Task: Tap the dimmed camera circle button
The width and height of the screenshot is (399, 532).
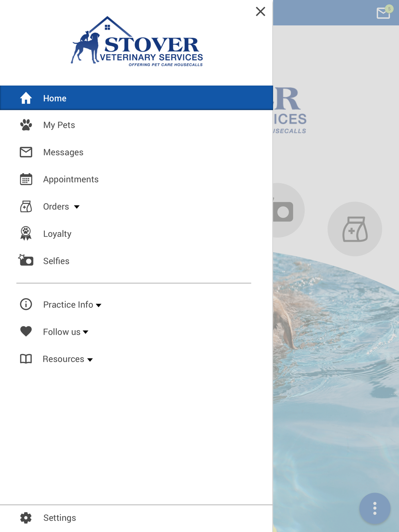Action: 288,210
